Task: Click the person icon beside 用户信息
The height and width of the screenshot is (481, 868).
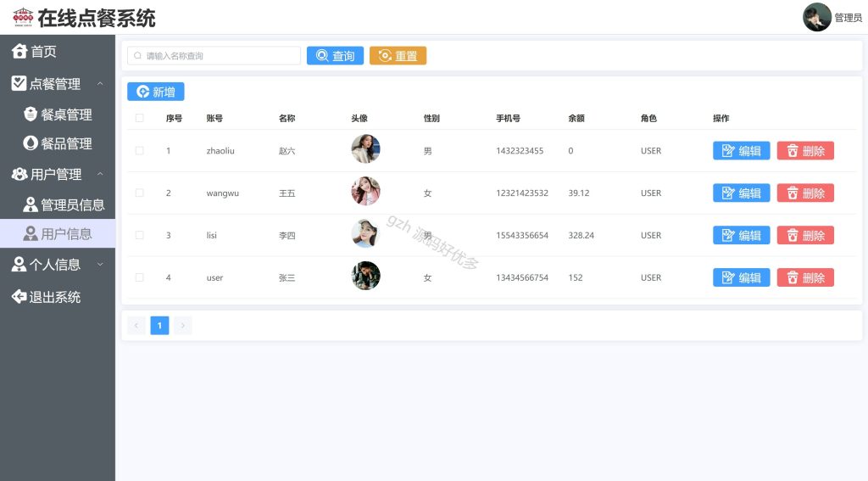Action: (x=31, y=233)
